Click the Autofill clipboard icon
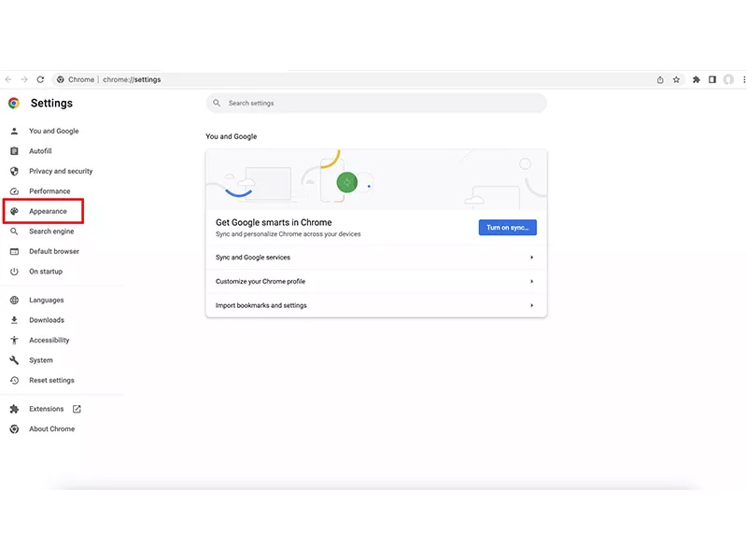 point(14,151)
